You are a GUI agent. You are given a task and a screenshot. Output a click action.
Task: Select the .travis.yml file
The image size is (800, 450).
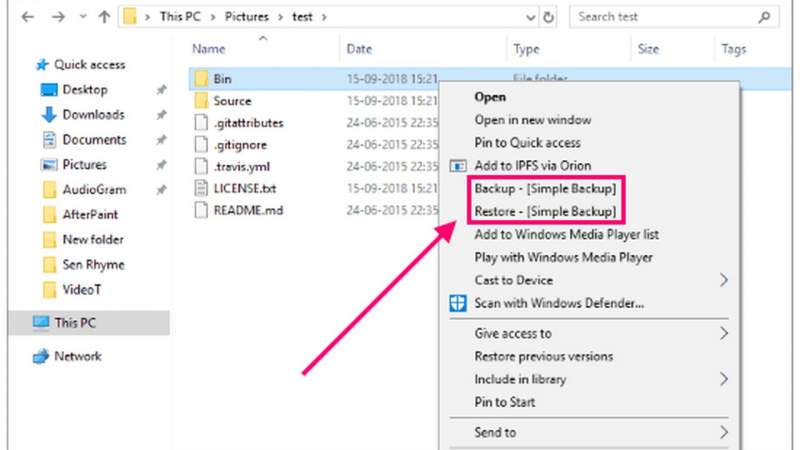pos(242,167)
